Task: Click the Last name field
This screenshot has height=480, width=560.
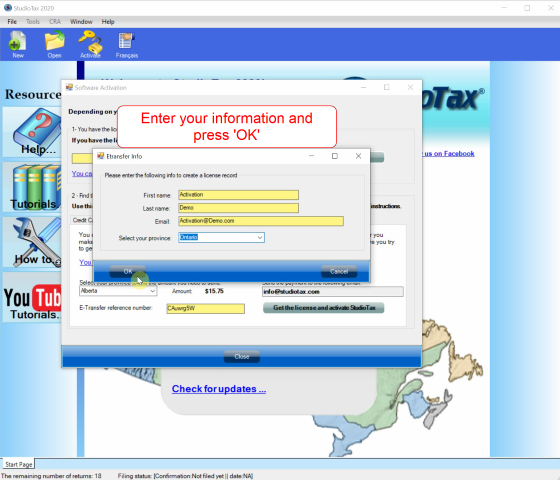Action: [238, 208]
